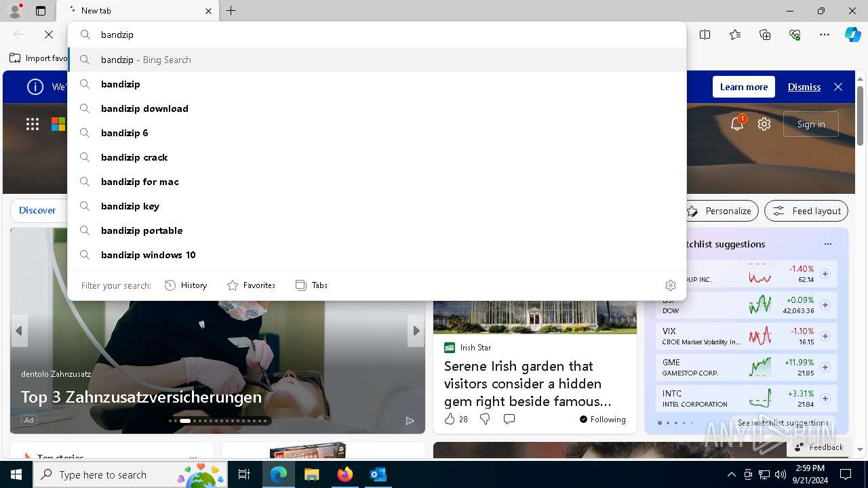Like the Irish Star article

450,419
